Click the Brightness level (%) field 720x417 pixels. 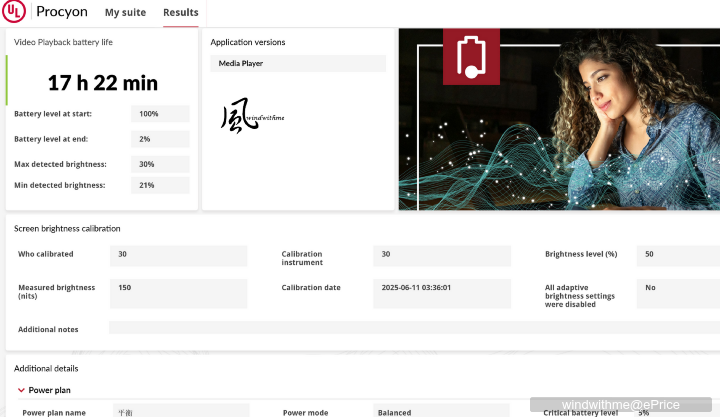click(x=678, y=255)
